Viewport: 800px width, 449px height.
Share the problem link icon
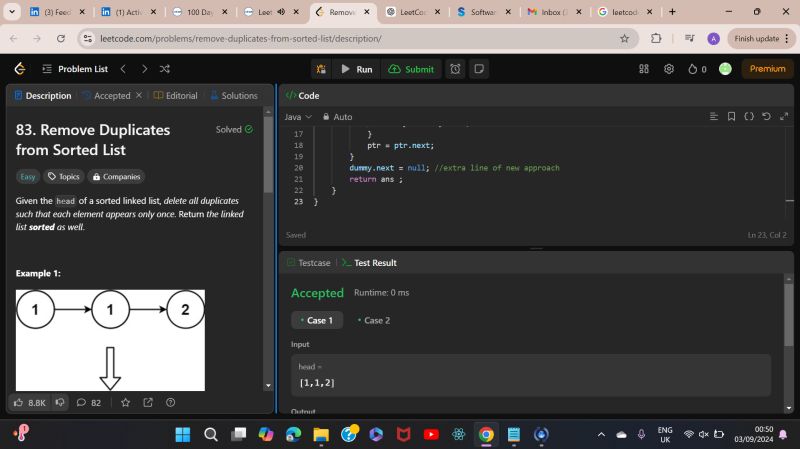coord(148,403)
